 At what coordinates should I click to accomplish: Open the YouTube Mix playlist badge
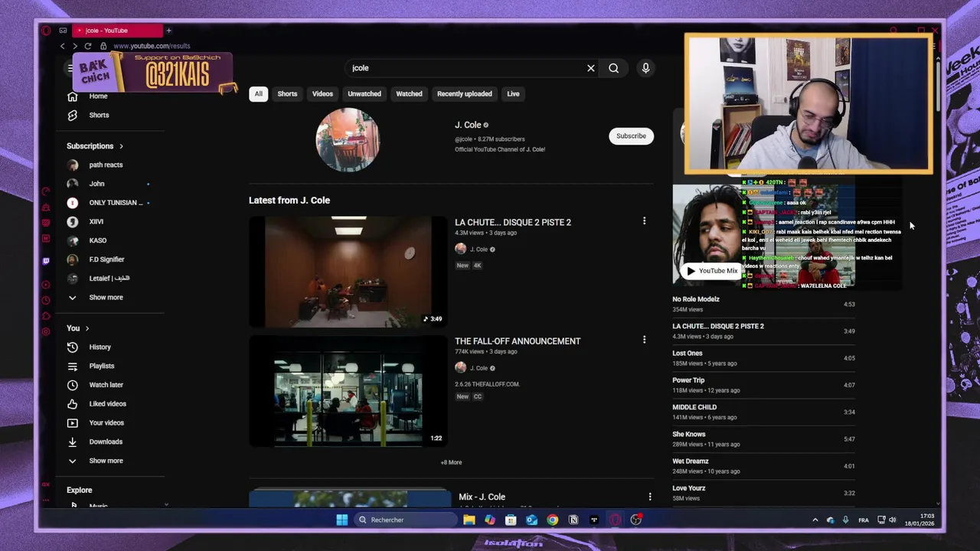712,271
